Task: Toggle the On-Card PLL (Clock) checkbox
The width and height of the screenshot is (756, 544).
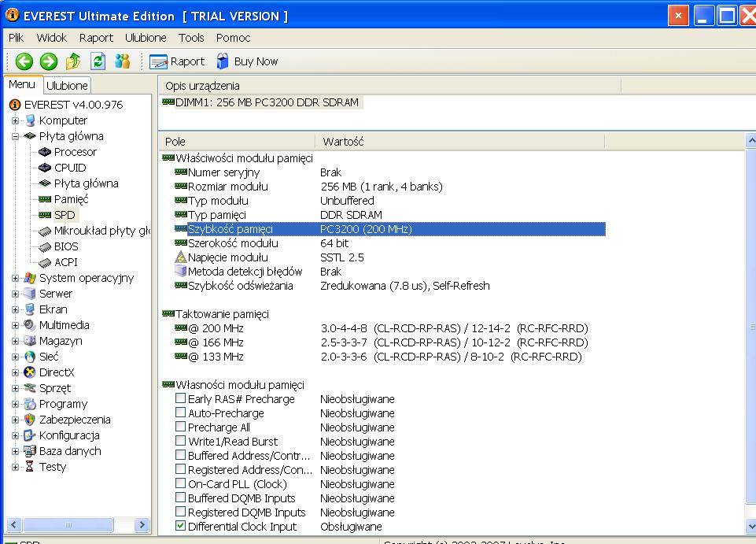Action: tap(180, 483)
